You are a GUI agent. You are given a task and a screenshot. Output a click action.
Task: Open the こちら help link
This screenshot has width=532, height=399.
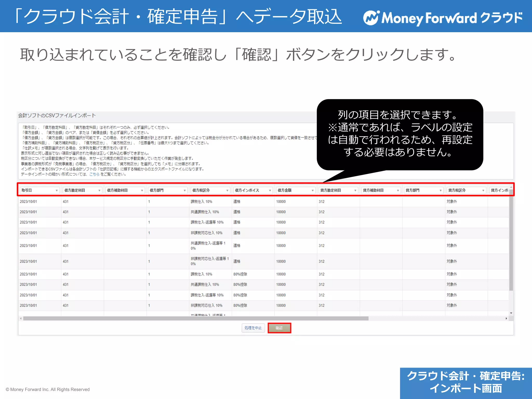(x=94, y=174)
